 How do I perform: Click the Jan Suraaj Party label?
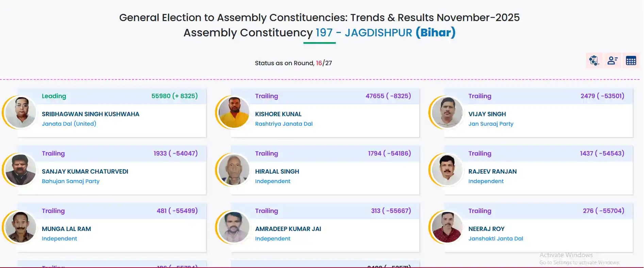(491, 124)
